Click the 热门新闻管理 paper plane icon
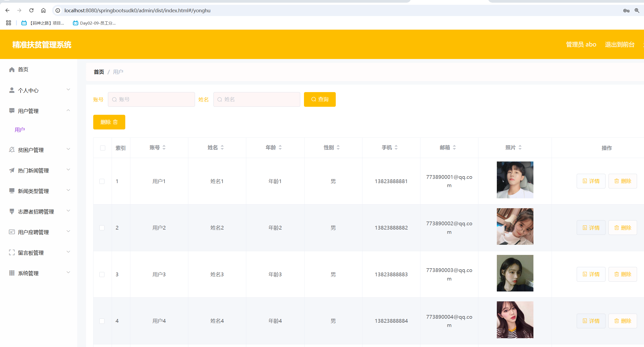Screen dimensions: 644x347 [12, 170]
